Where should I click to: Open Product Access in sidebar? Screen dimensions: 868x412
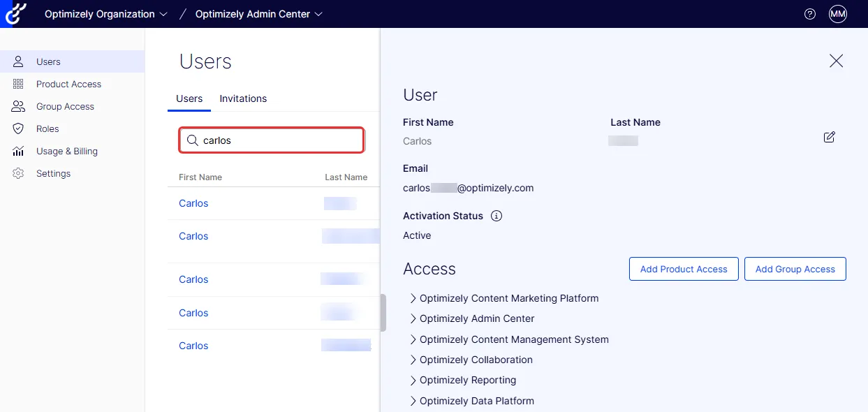(x=73, y=84)
